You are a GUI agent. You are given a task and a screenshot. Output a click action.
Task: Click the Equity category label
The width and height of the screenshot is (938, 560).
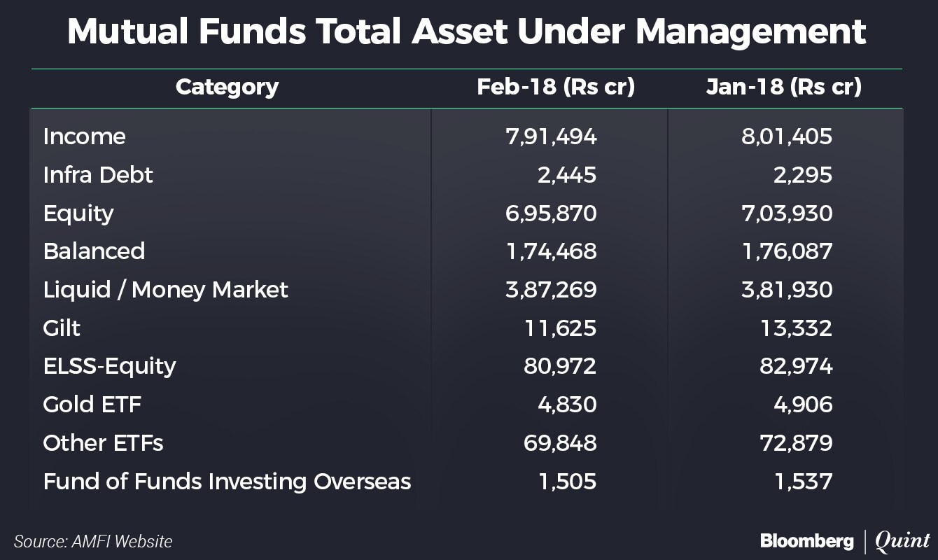[78, 213]
